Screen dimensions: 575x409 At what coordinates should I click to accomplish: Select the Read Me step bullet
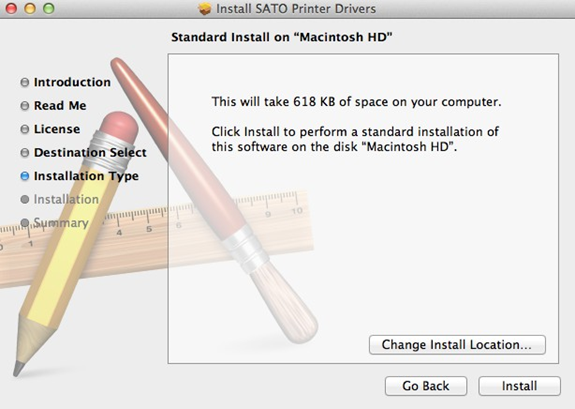coord(25,106)
